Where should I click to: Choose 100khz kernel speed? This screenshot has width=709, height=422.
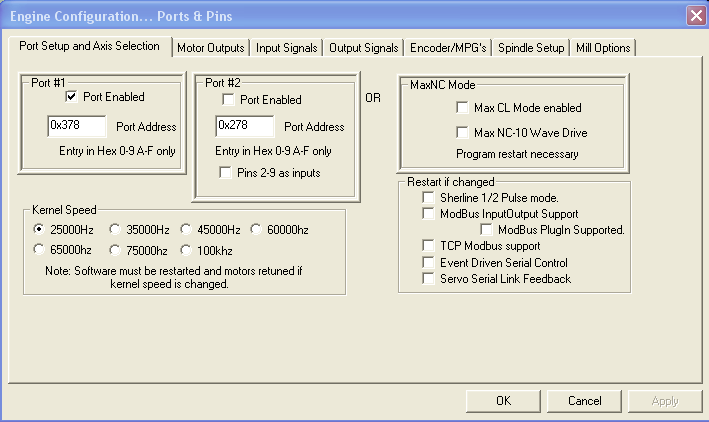(186, 250)
